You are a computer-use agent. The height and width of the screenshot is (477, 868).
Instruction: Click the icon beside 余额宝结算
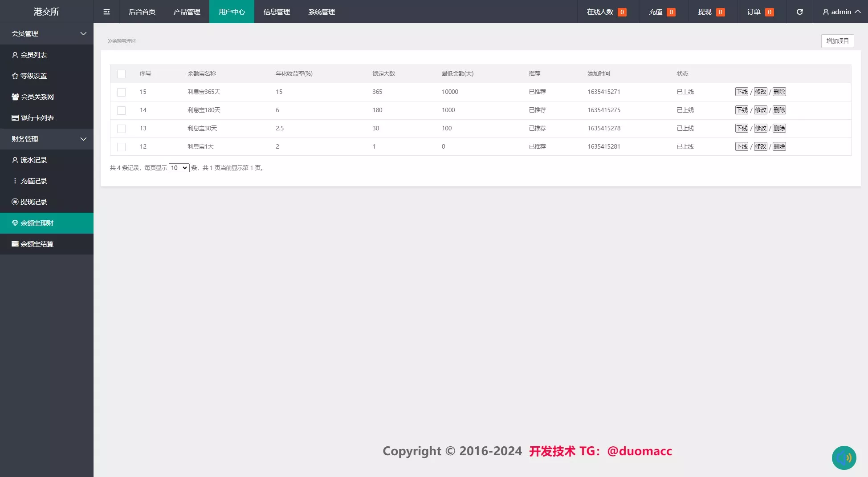[15, 244]
